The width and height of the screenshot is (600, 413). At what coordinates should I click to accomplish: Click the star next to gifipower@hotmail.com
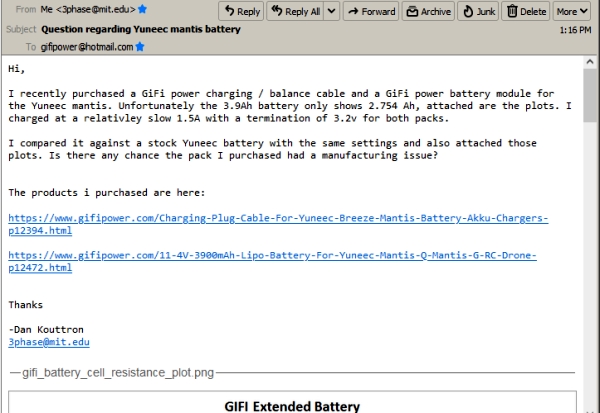140,47
